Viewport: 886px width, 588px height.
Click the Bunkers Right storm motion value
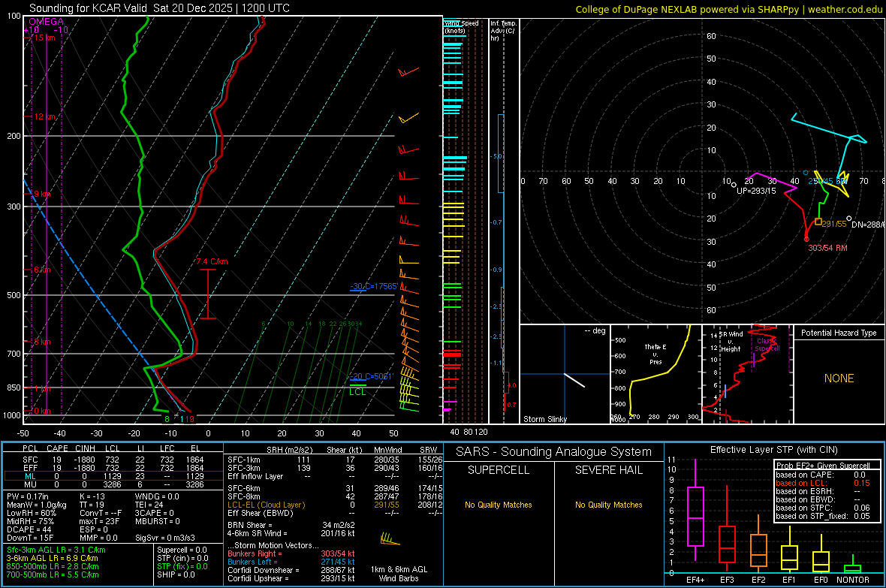pyautogui.click(x=338, y=553)
